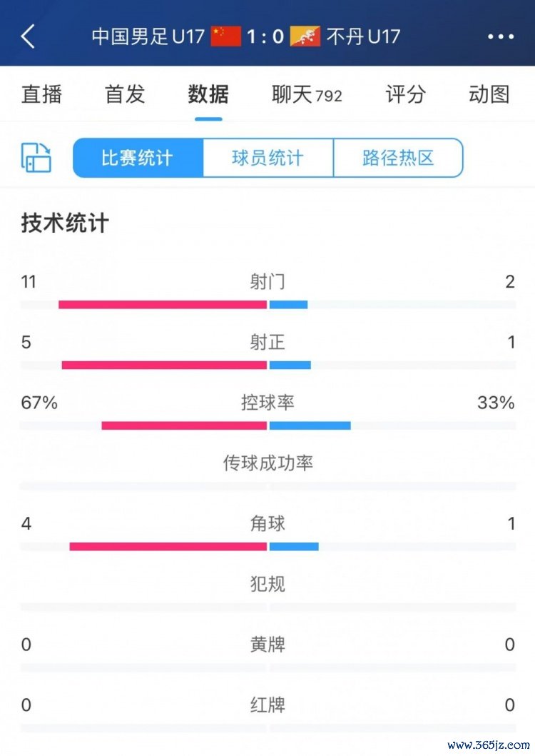Open the 聊天 792 tab

[307, 94]
